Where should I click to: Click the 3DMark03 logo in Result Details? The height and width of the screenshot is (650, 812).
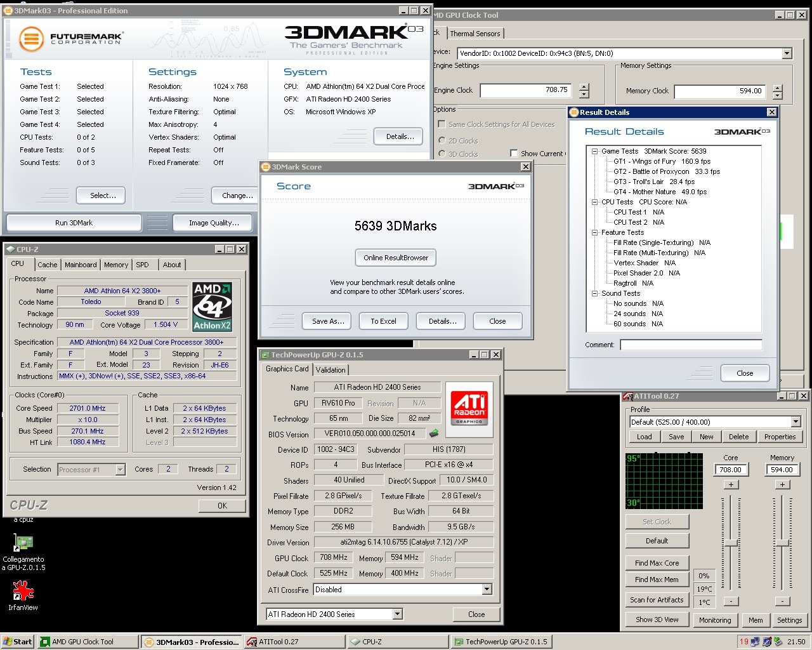tap(742, 131)
